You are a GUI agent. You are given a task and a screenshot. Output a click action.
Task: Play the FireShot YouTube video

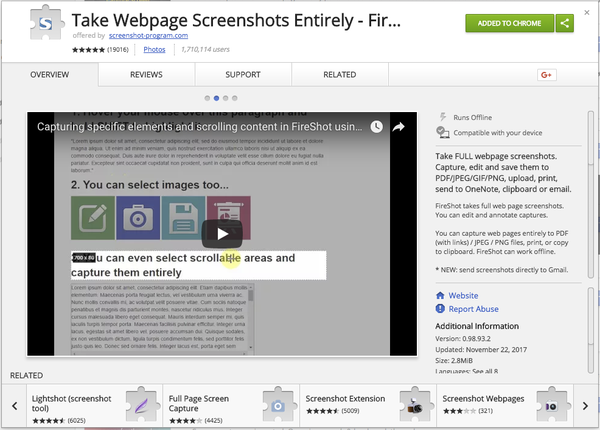(x=222, y=234)
